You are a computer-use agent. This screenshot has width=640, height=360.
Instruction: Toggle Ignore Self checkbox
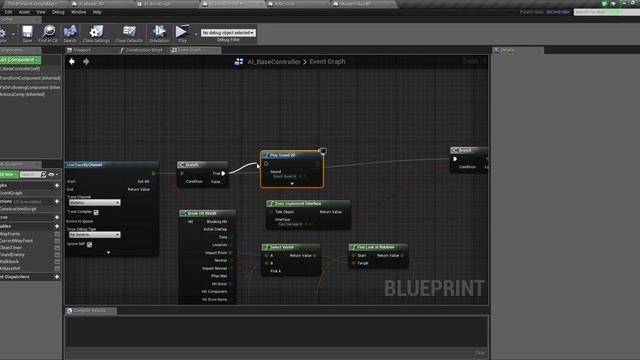[x=89, y=244]
